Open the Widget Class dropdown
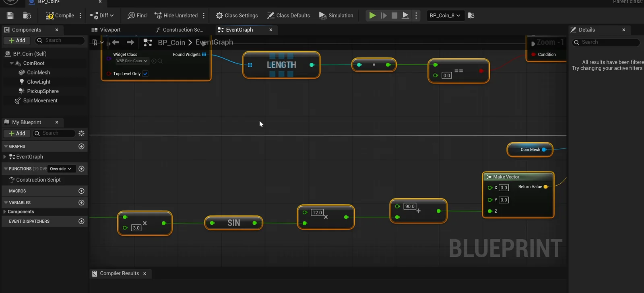 132,61
